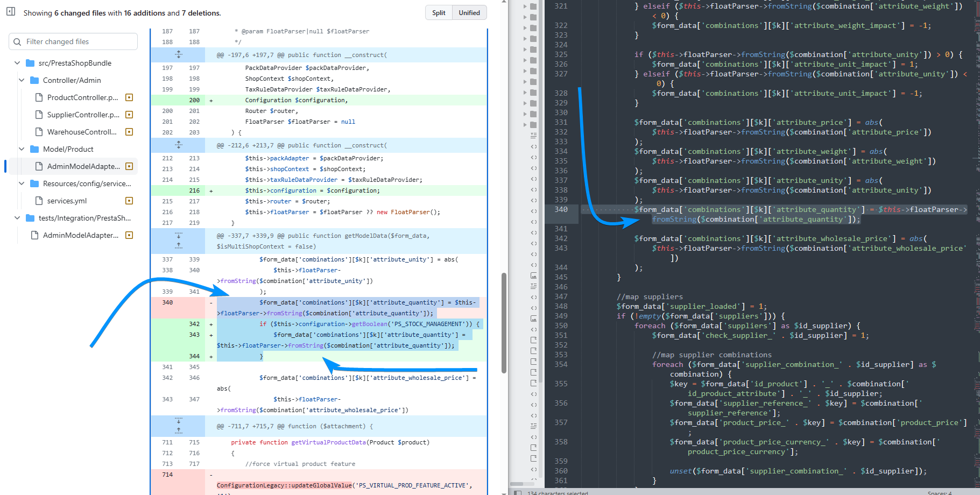Click the file icon beside ProductController
The height and width of the screenshot is (495, 980).
click(39, 97)
